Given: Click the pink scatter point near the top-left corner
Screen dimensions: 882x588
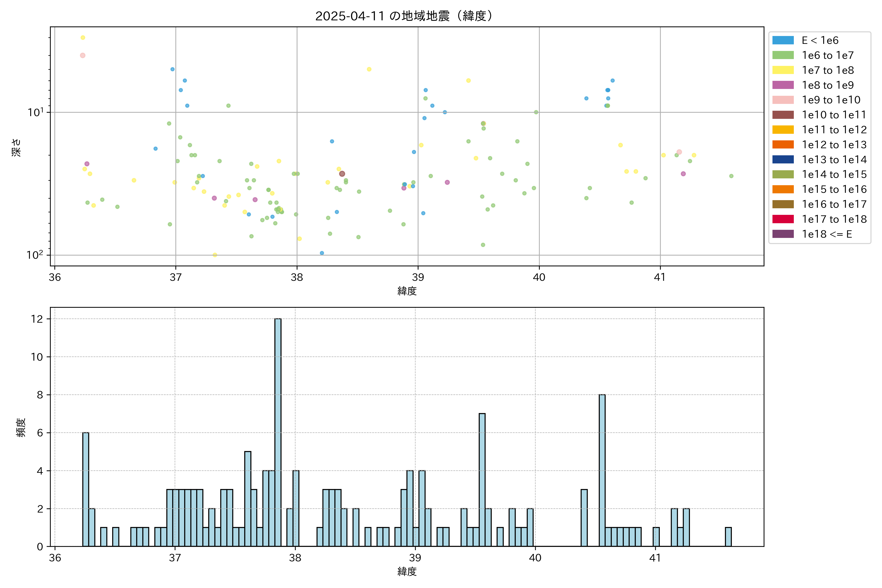Looking at the screenshot, I should tap(83, 56).
